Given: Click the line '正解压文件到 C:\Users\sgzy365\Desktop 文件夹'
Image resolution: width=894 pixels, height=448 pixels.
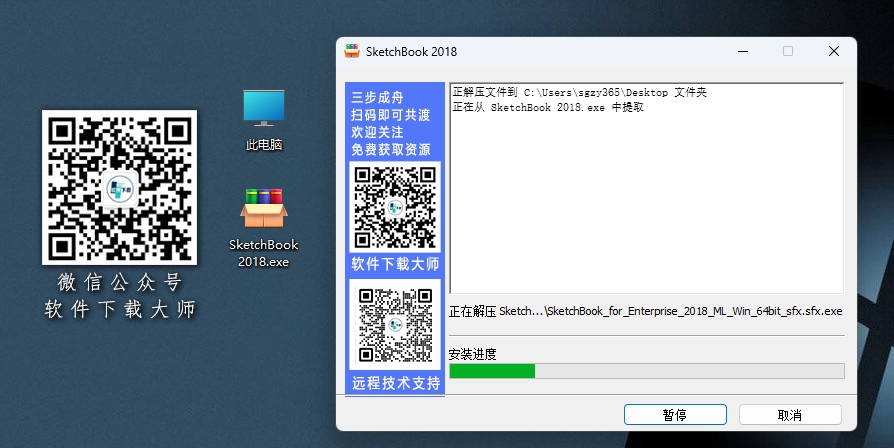Looking at the screenshot, I should (580, 92).
